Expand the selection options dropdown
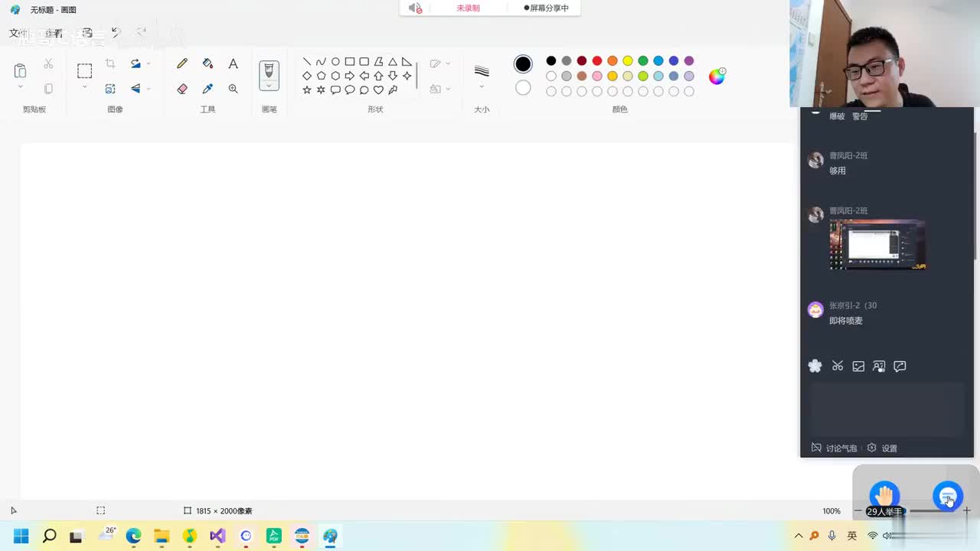 [x=84, y=87]
